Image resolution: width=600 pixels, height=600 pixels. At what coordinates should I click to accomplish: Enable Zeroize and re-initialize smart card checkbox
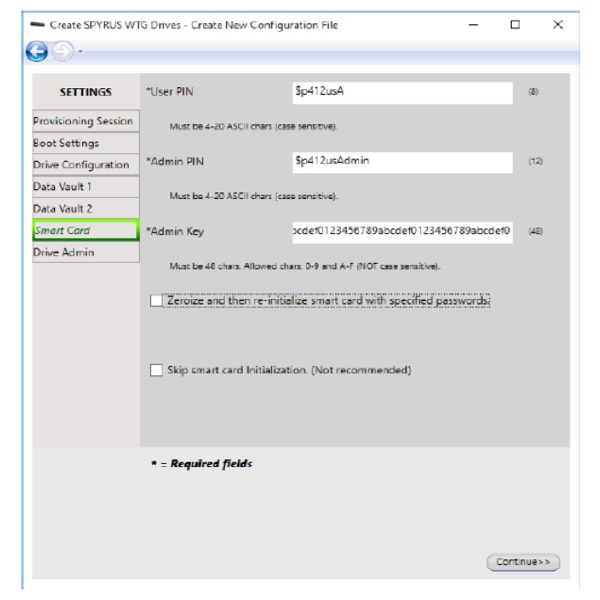pos(156,301)
